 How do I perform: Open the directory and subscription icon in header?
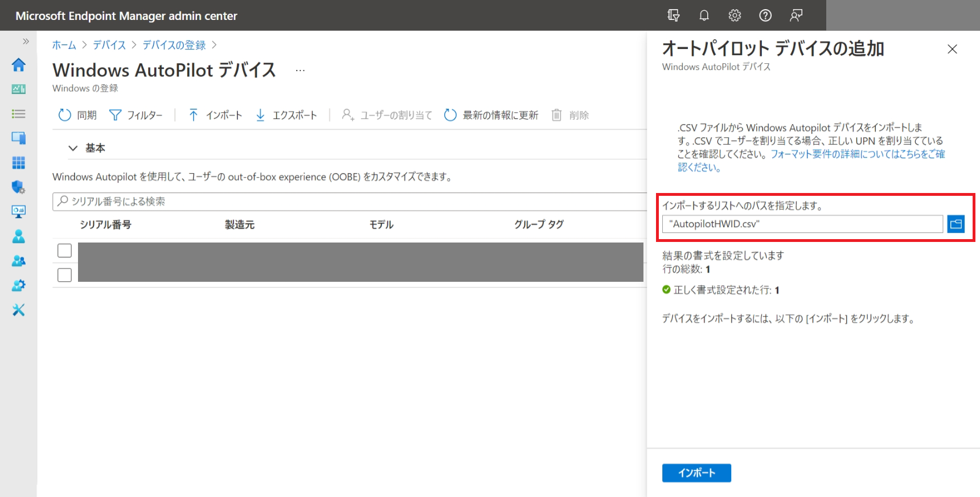[674, 15]
